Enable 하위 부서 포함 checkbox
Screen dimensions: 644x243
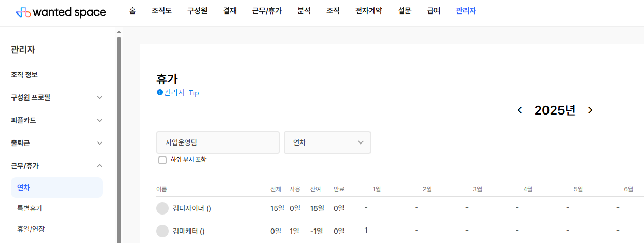[x=162, y=160]
